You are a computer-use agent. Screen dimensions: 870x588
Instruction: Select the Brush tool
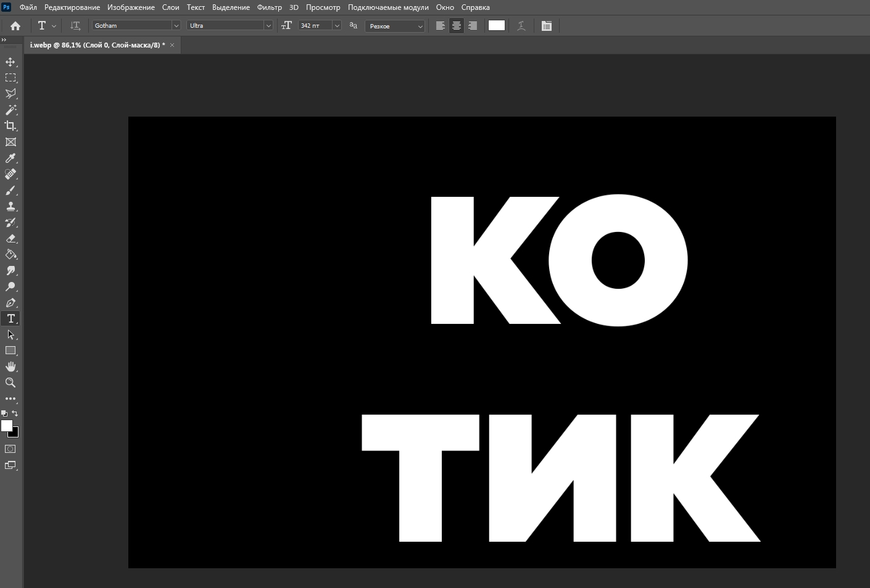[x=10, y=190]
